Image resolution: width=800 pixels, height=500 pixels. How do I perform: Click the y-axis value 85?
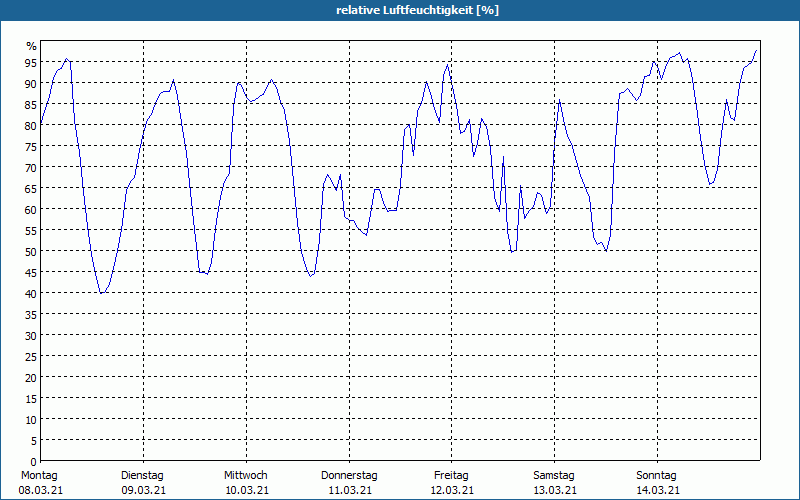(x=31, y=105)
